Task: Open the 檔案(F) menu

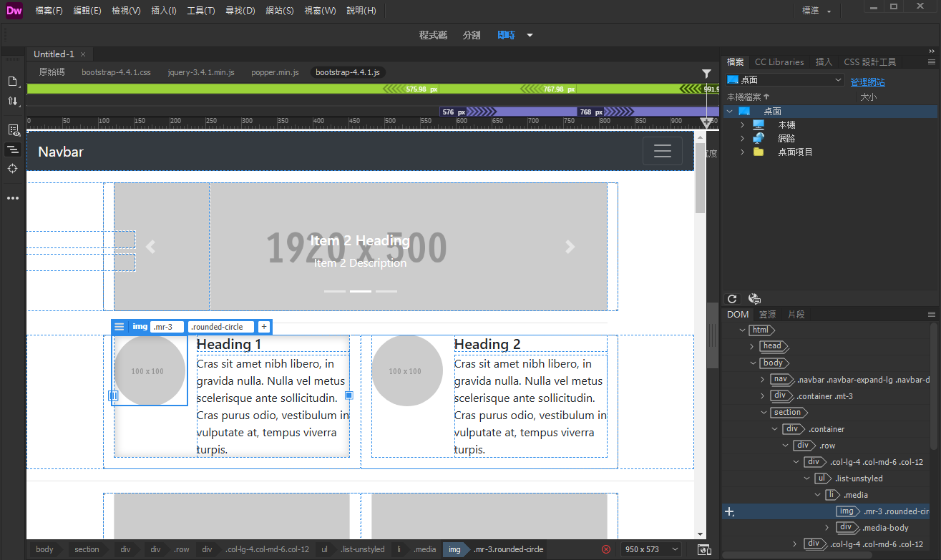Action: (49, 11)
